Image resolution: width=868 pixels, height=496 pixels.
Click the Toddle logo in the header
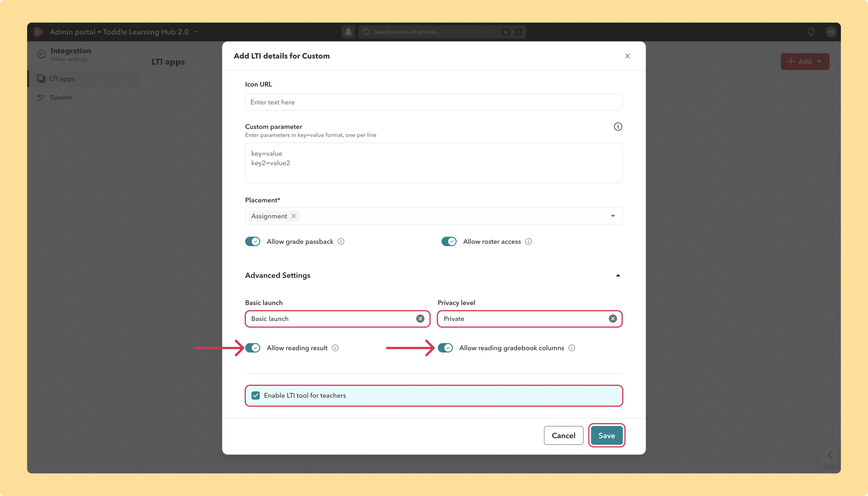pos(38,32)
